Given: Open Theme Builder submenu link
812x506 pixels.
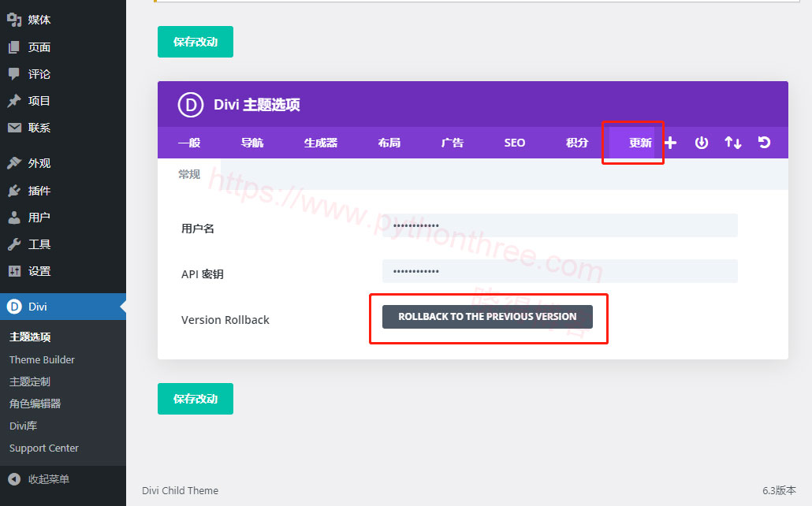Looking at the screenshot, I should tap(42, 359).
